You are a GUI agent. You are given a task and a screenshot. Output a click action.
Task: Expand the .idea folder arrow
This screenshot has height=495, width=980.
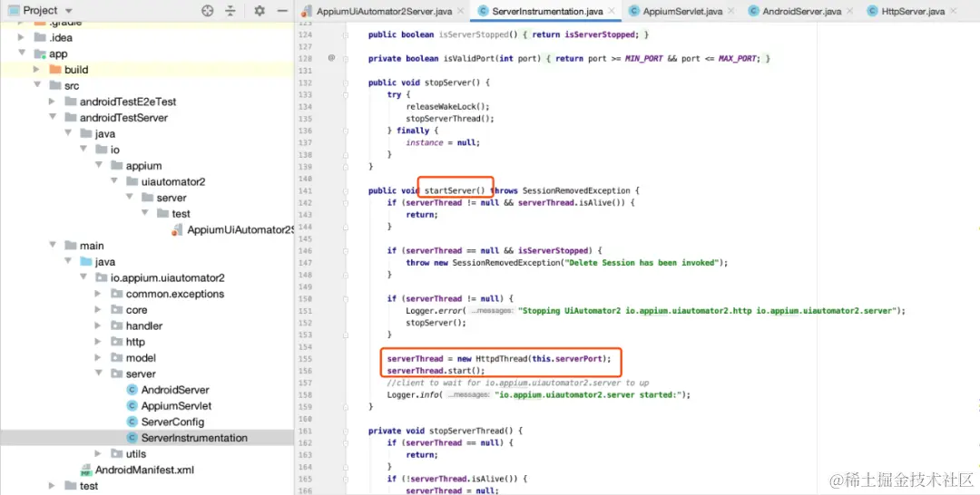pyautogui.click(x=22, y=37)
